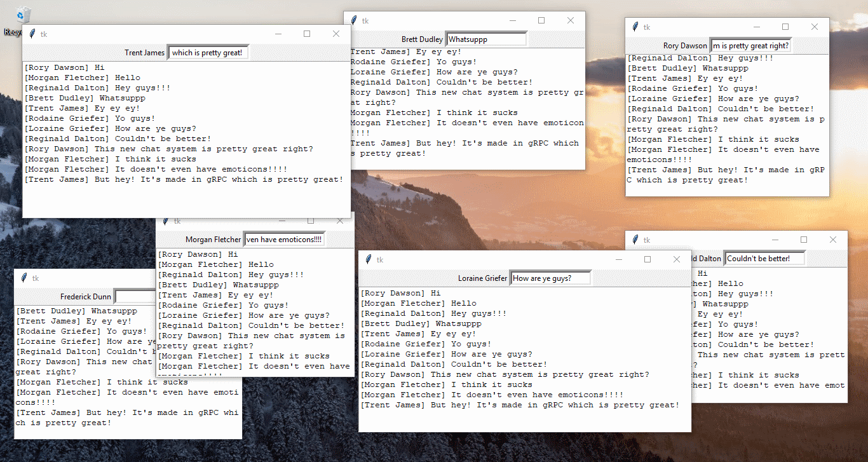The image size is (868, 462).
Task: Focus Loraine Griefer 'How are ye guys?' input
Action: pyautogui.click(x=550, y=278)
